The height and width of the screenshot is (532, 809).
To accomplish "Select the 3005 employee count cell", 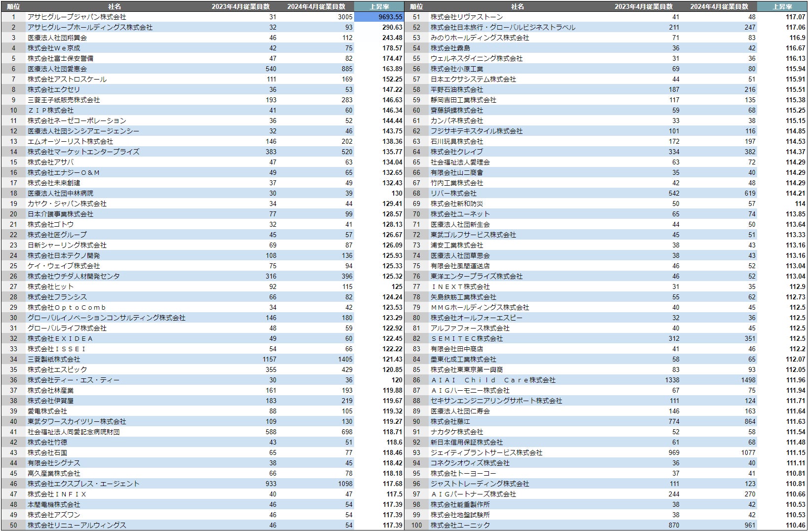I will click(x=345, y=17).
